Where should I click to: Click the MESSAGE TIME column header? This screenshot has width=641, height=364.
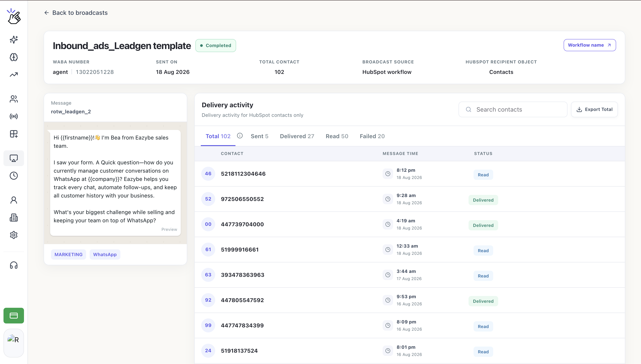click(400, 153)
